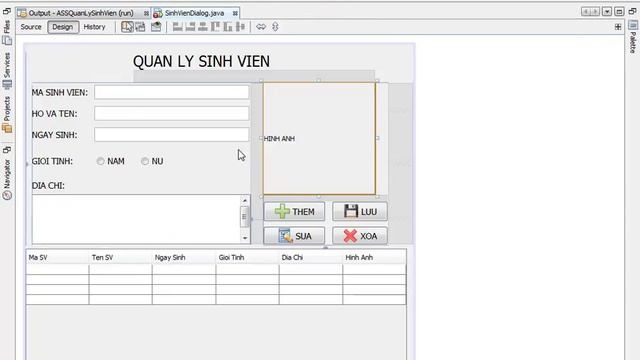Click the THEM button
Viewport: 640px width, 360px height.
coord(294,211)
